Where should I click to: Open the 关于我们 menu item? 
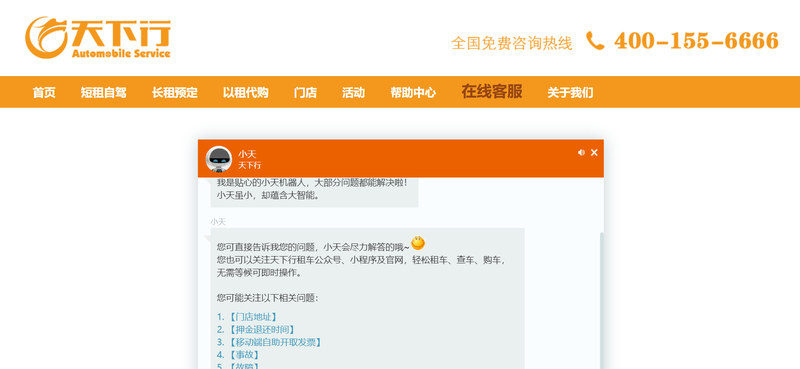570,92
